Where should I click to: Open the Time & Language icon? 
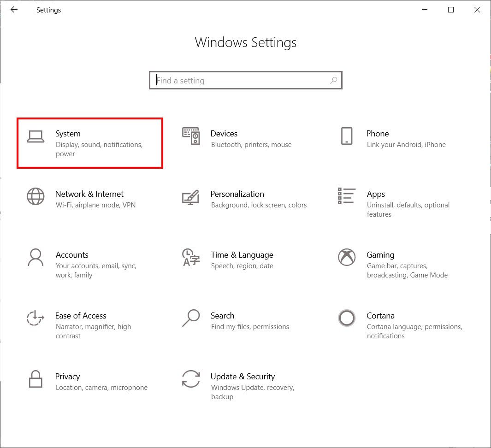click(191, 257)
